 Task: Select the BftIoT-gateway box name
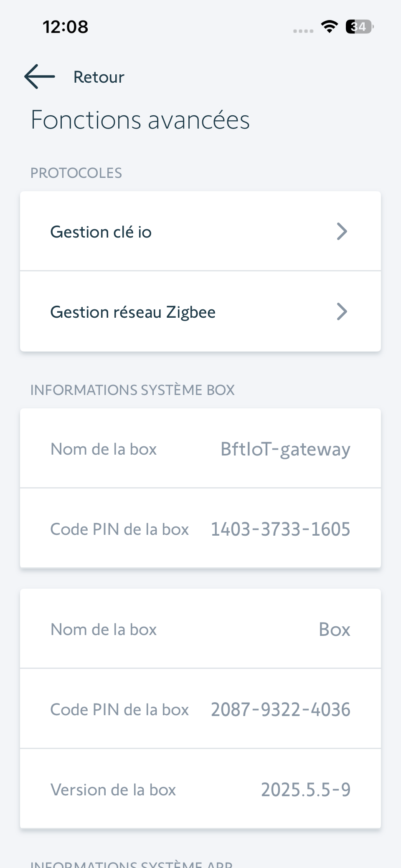(x=285, y=450)
